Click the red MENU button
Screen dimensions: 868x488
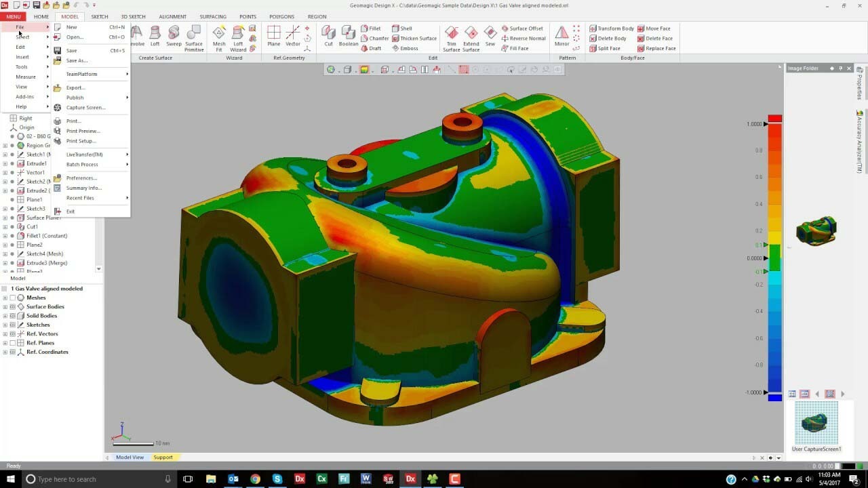click(x=13, y=16)
